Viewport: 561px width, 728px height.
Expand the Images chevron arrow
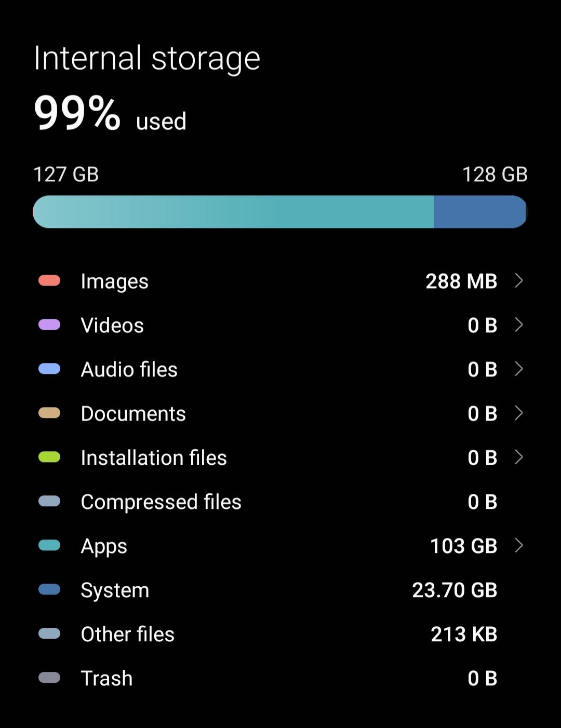pyautogui.click(x=518, y=281)
